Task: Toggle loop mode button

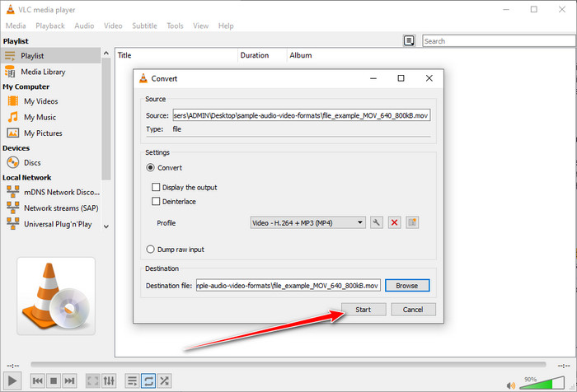Action: (148, 380)
